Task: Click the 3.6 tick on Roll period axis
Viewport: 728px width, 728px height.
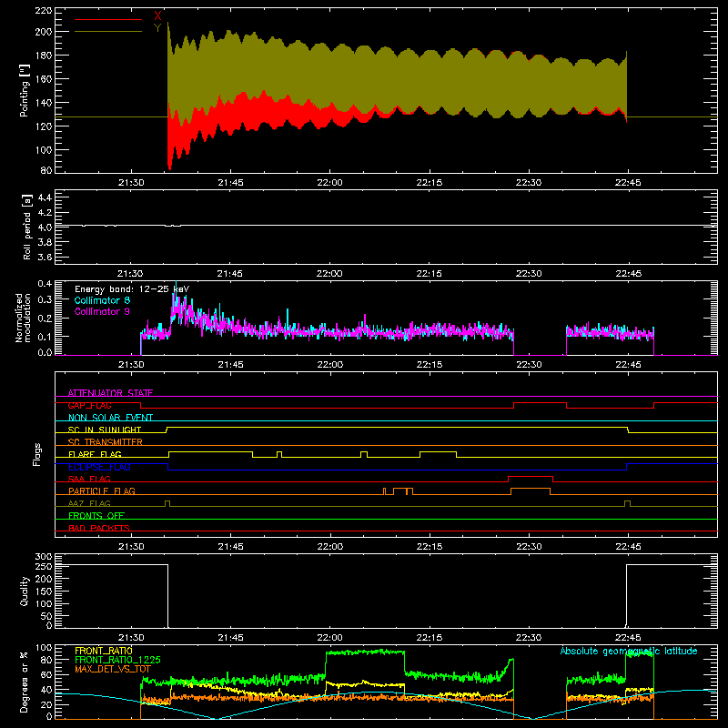Action: coord(45,257)
